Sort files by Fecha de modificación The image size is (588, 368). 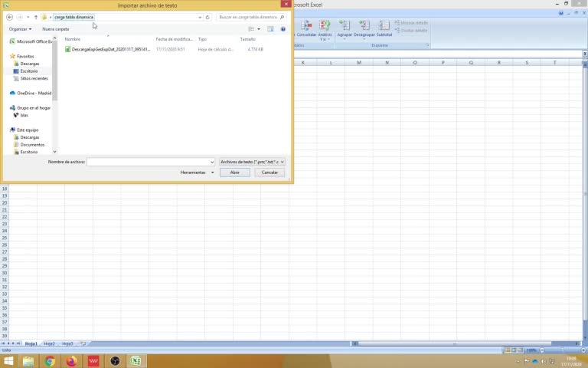coord(174,39)
